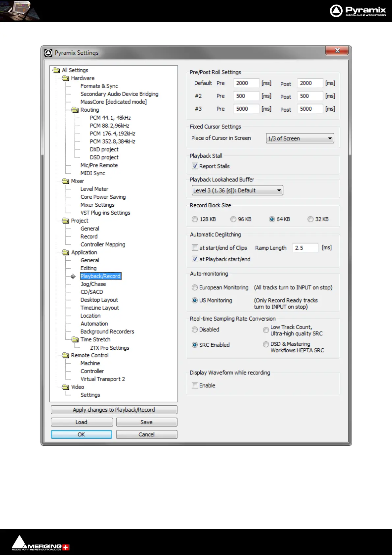Click the Routing folder icon
Screen dimensions: 392x555
pos(75,110)
